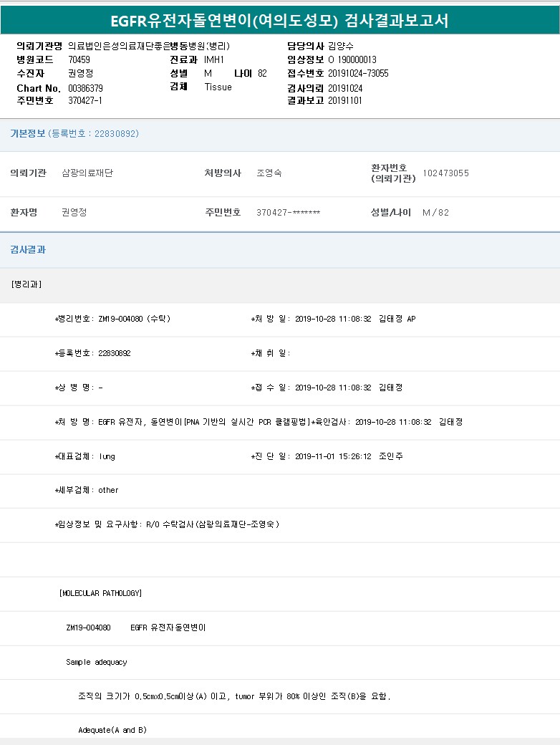Viewport: 560px width, 745px height.
Task: Select the institution name 의료법인은성의료재단좋은병동병원(병리)
Action: click(149, 46)
